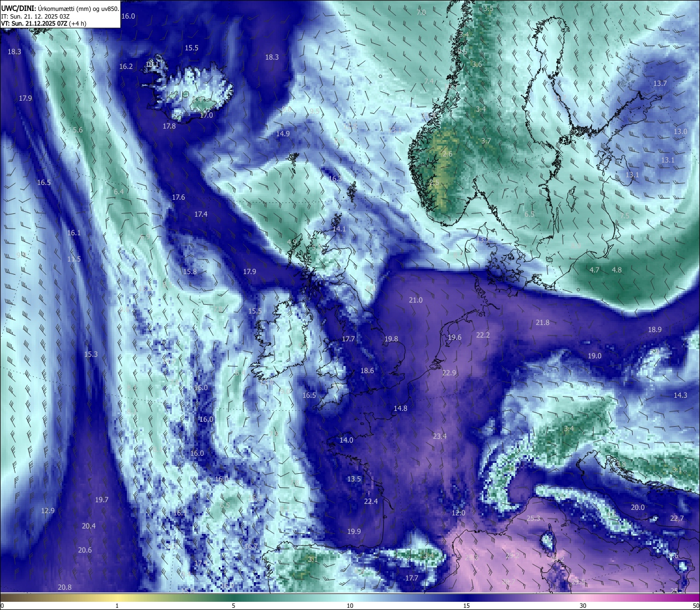Click the 1 tick on the color scale
The width and height of the screenshot is (700, 610).
117,606
